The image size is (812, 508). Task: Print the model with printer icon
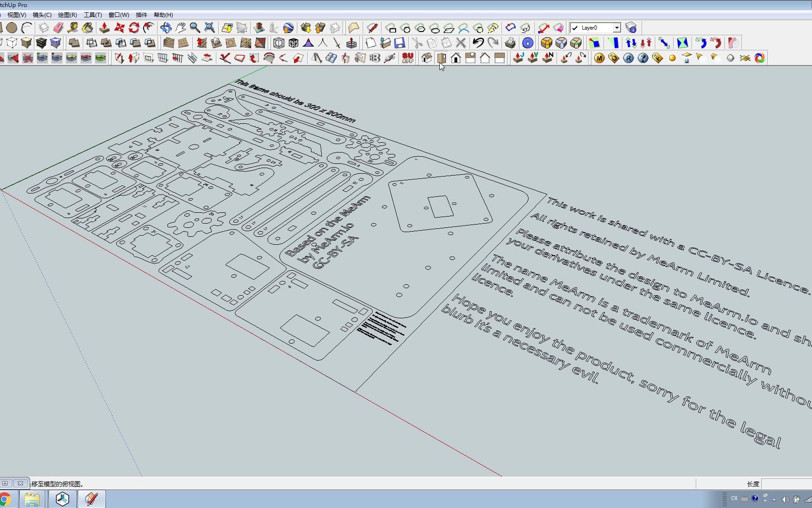[510, 43]
